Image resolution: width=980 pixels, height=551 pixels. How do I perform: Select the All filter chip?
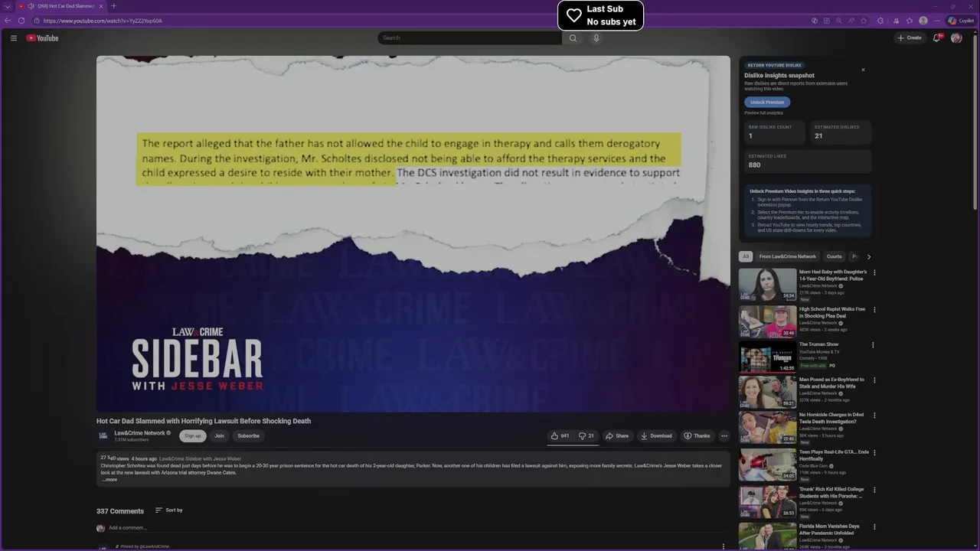pyautogui.click(x=746, y=256)
